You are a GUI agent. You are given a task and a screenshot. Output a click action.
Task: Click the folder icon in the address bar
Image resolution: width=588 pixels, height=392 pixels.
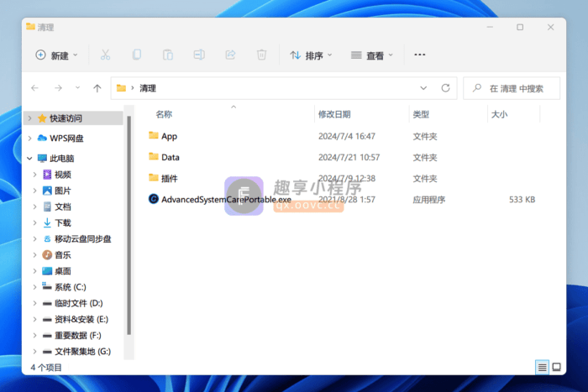pos(121,88)
